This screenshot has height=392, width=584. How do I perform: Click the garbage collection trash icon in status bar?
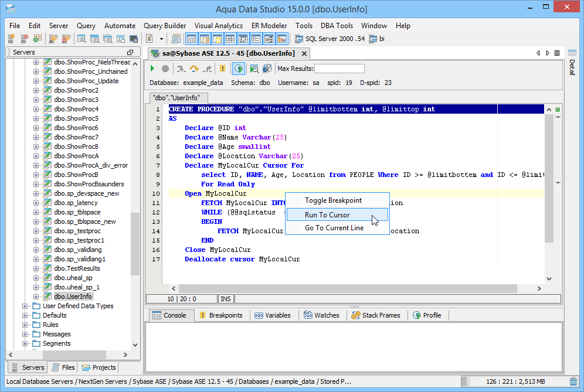click(573, 381)
